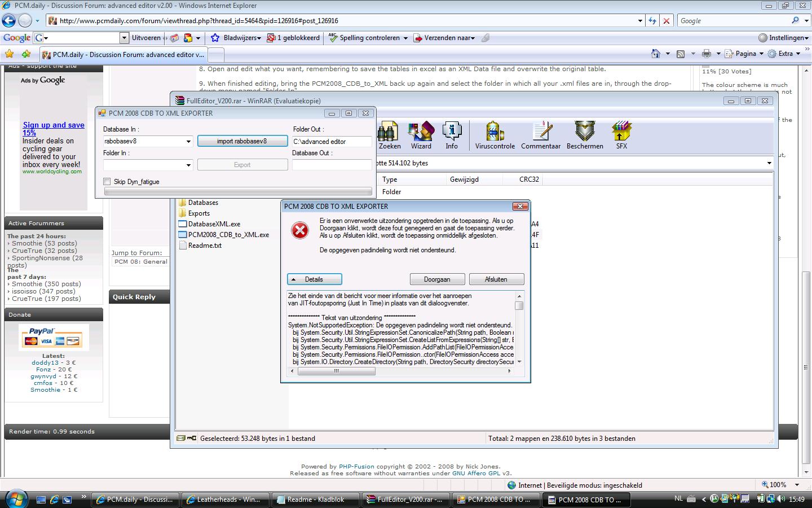
Task: Click the Beschermen archive icon
Action: [585, 132]
